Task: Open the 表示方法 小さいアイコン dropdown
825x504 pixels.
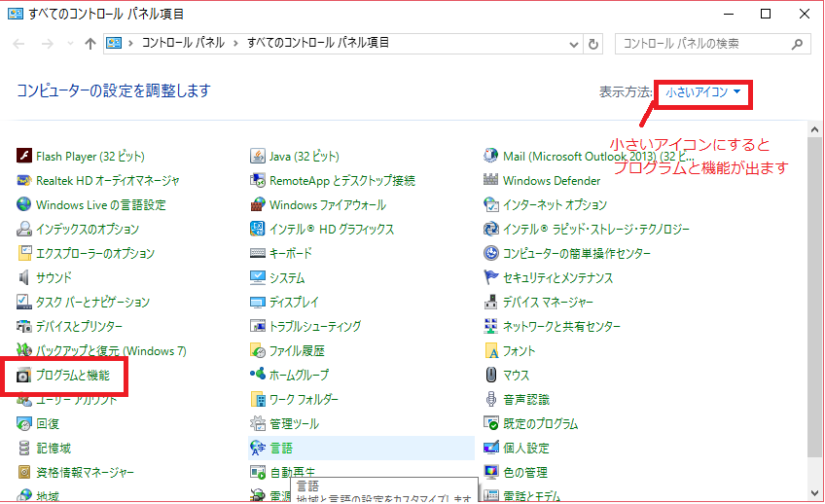Action: (703, 92)
